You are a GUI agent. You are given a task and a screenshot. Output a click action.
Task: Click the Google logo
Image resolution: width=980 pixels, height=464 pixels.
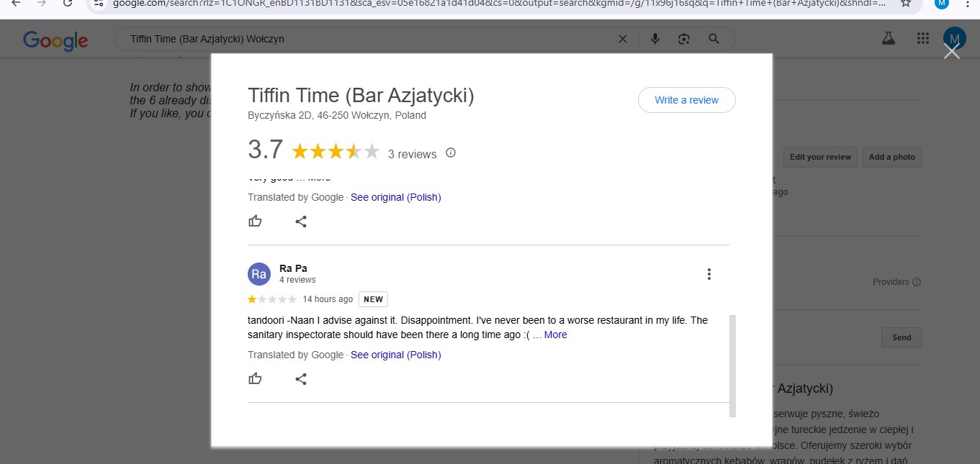click(55, 40)
